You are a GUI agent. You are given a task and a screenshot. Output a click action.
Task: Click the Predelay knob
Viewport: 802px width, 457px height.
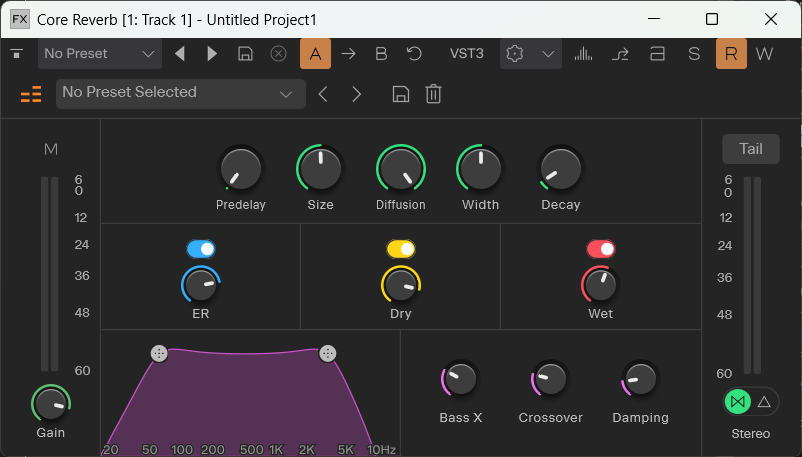click(240, 169)
